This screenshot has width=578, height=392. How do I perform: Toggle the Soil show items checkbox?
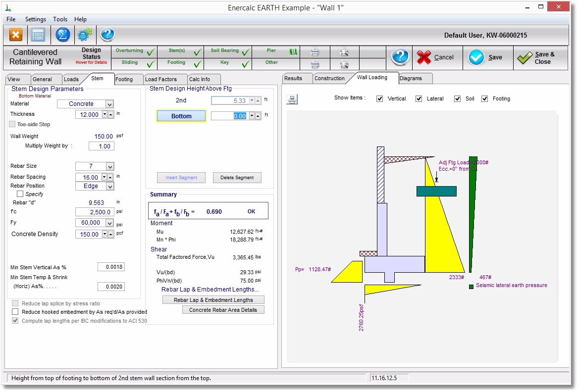(x=458, y=99)
